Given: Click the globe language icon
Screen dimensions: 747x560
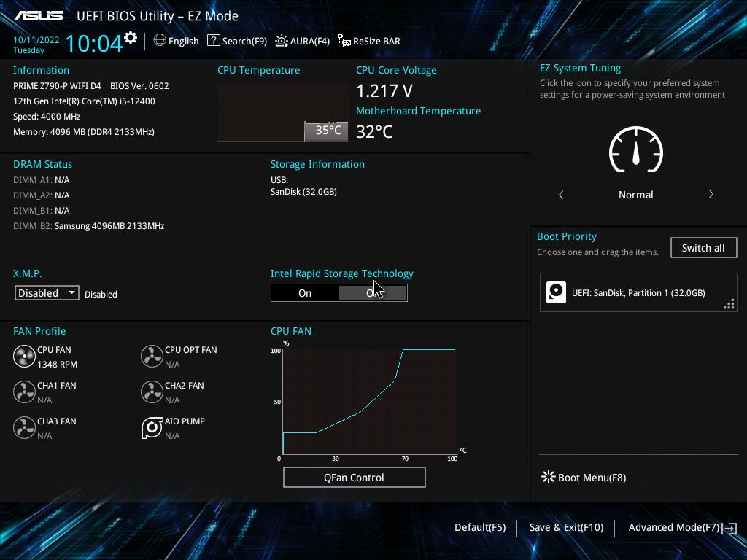Looking at the screenshot, I should click(160, 41).
